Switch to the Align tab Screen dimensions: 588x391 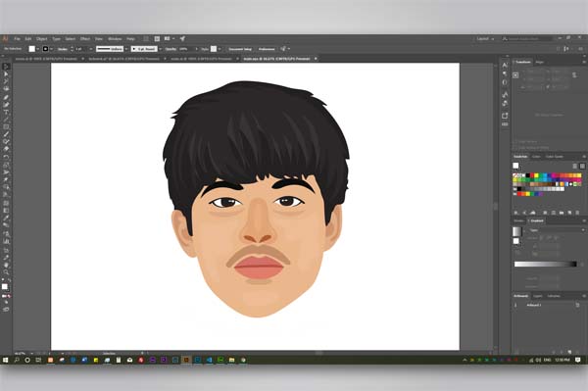point(540,62)
